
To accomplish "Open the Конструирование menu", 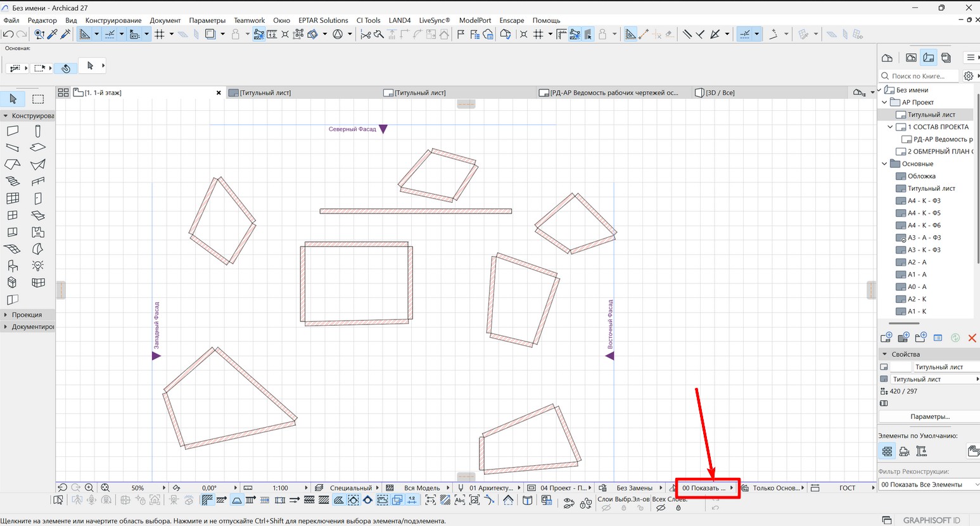I will click(113, 20).
